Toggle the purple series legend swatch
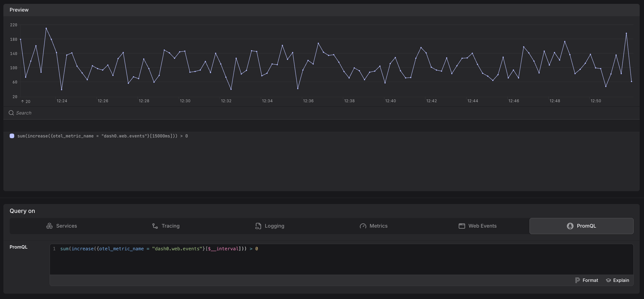 (12, 136)
